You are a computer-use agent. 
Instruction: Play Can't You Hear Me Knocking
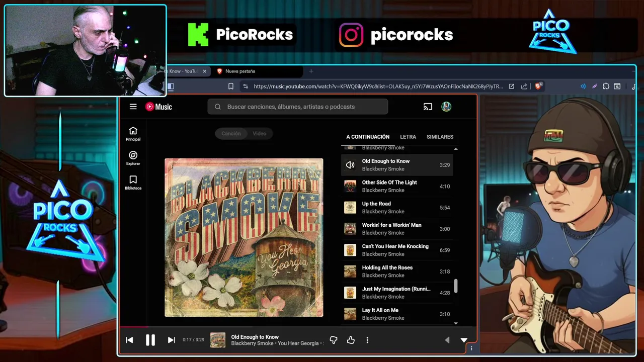pyautogui.click(x=397, y=250)
